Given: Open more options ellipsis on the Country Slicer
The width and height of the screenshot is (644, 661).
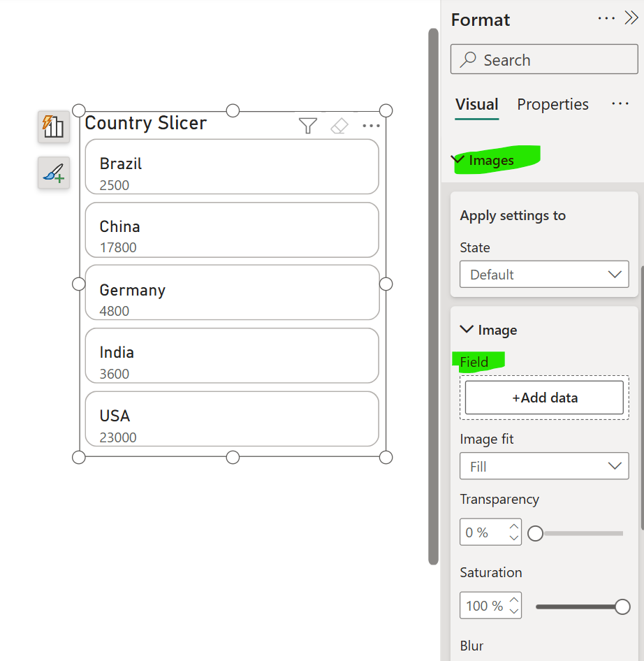Looking at the screenshot, I should [x=372, y=126].
